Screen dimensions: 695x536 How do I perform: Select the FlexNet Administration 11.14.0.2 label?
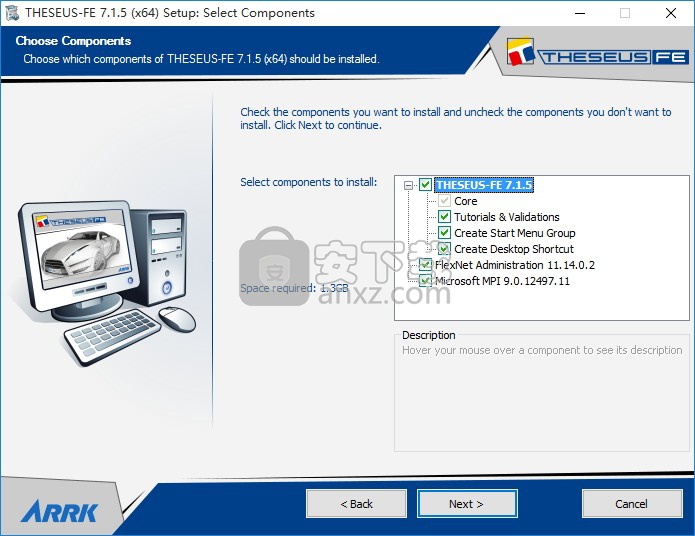pos(515,265)
